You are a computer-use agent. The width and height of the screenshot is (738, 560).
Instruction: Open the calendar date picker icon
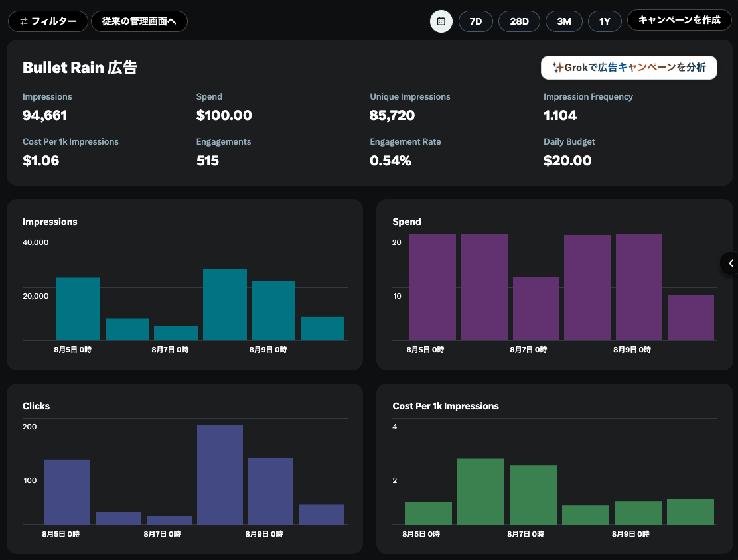click(441, 21)
